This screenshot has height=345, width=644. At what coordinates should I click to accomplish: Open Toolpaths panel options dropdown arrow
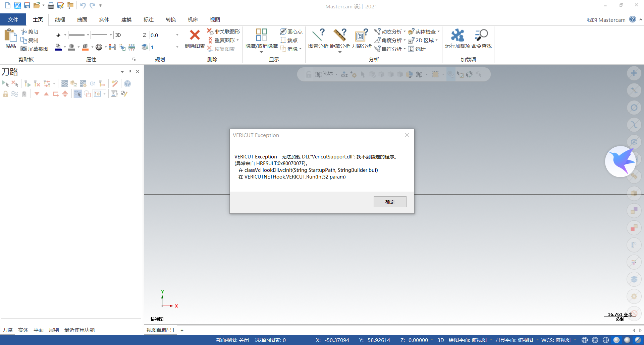click(122, 72)
